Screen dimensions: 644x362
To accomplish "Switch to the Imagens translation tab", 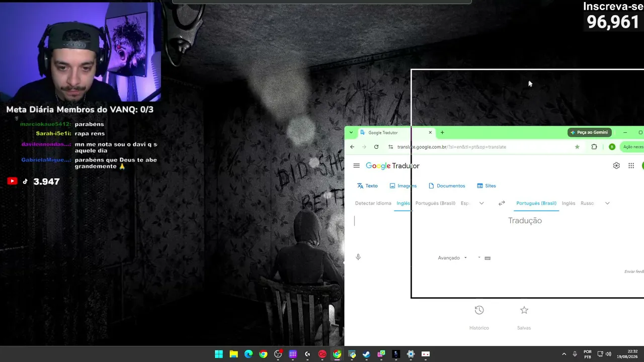I will pyautogui.click(x=403, y=186).
